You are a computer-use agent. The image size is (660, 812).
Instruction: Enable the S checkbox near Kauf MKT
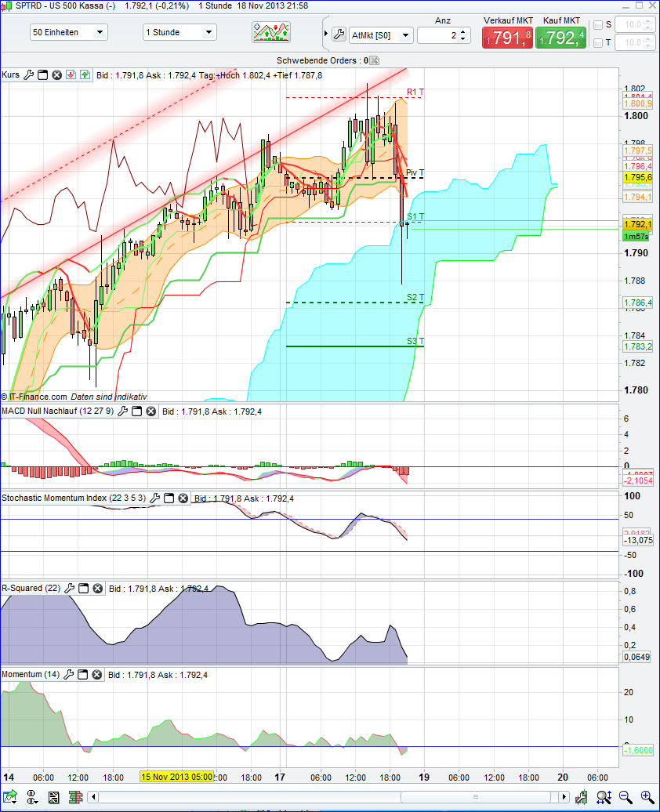pos(597,26)
